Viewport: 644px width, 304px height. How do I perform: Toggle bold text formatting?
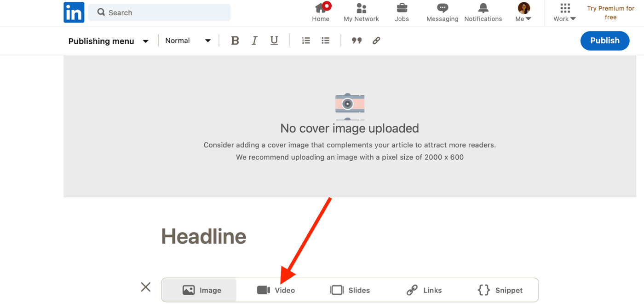click(x=235, y=41)
